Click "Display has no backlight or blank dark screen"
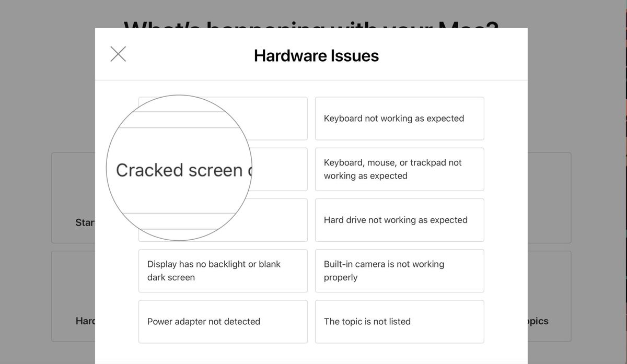627x364 pixels. pyautogui.click(x=223, y=271)
